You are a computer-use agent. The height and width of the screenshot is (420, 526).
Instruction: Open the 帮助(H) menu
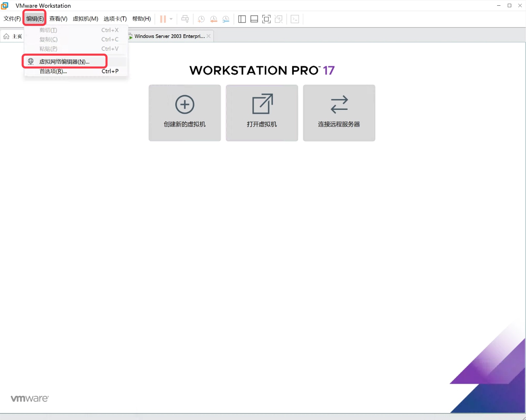click(142, 19)
